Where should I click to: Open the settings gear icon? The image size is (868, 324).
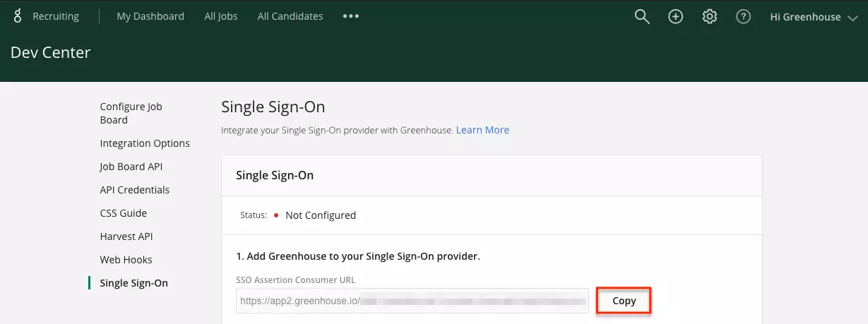pyautogui.click(x=710, y=16)
